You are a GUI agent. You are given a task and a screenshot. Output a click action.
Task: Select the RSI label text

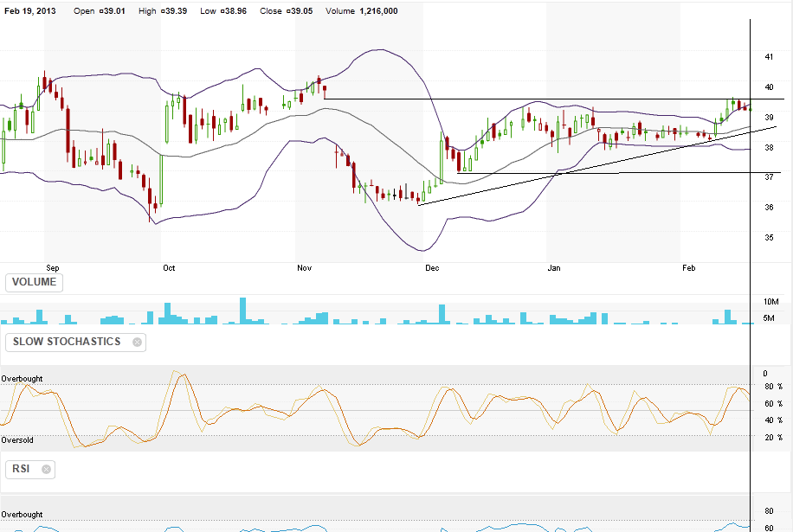pos(23,470)
